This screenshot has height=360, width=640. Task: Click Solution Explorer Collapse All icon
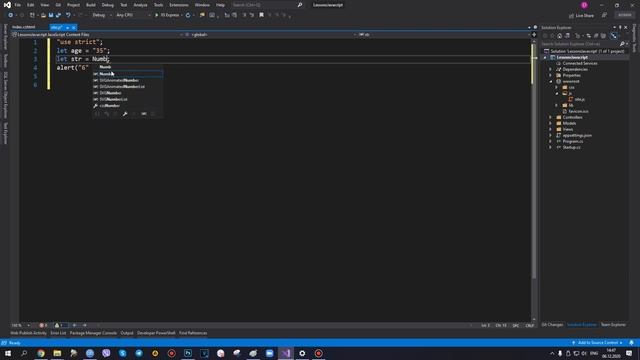click(x=596, y=36)
